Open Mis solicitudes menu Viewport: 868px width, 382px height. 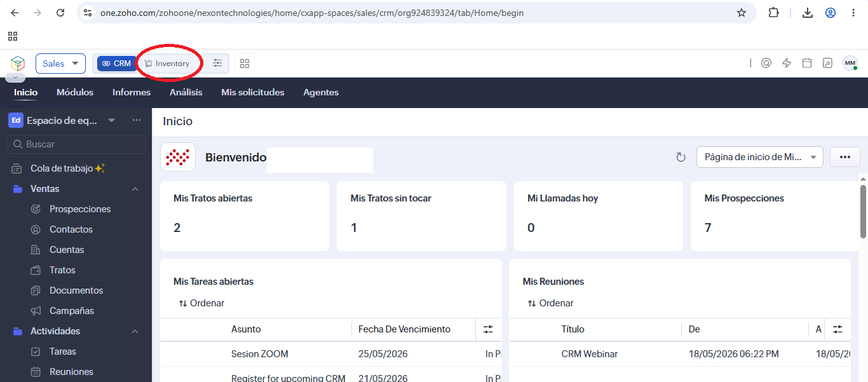click(x=253, y=92)
